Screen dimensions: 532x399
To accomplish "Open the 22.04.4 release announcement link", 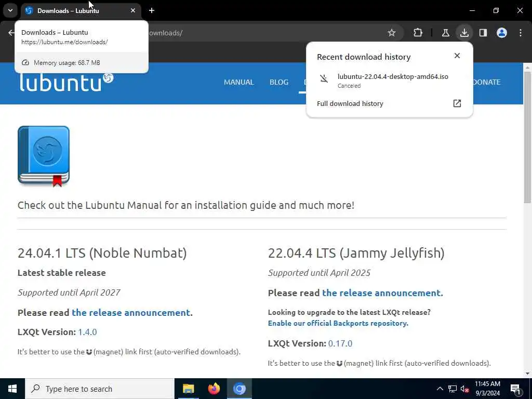I will click(381, 293).
